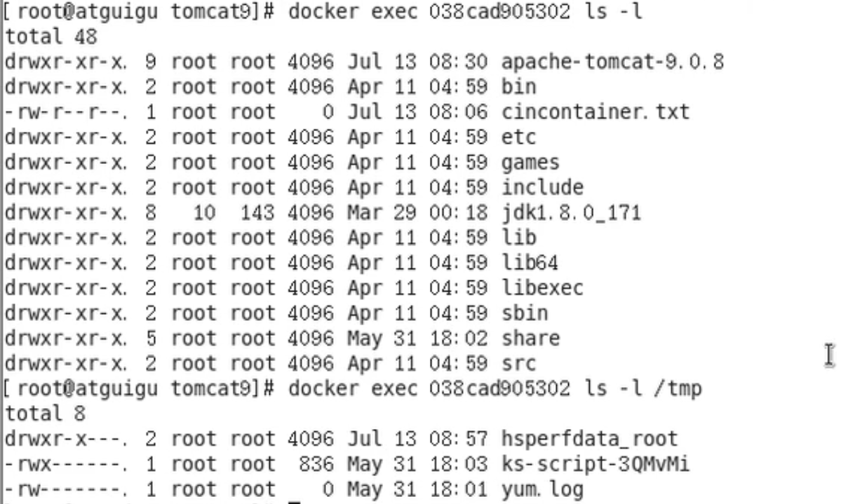Screen dimensions: 841x504
Task: Click the hsperfdata_root directory name
Action: tap(589, 439)
